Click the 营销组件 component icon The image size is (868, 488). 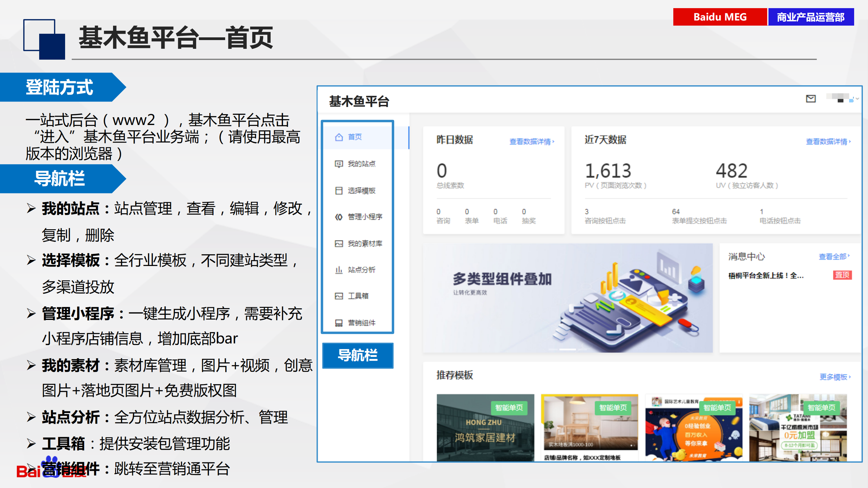(339, 323)
